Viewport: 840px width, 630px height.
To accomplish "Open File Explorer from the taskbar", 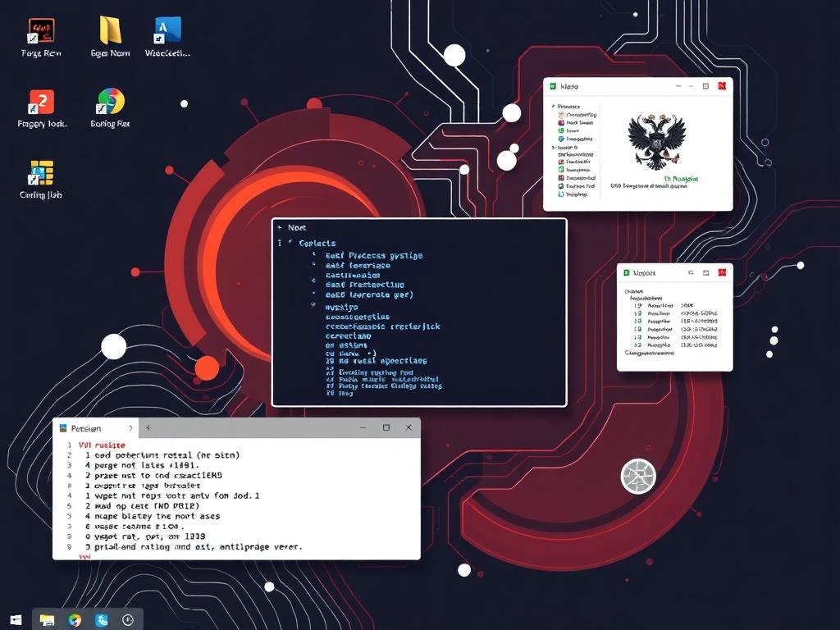I will pyautogui.click(x=47, y=620).
